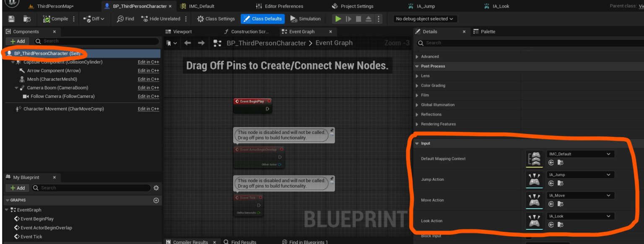Viewport: 644px width, 244px height.
Task: Browse to IMC_Default in Content Browser icon
Action: click(x=560, y=162)
